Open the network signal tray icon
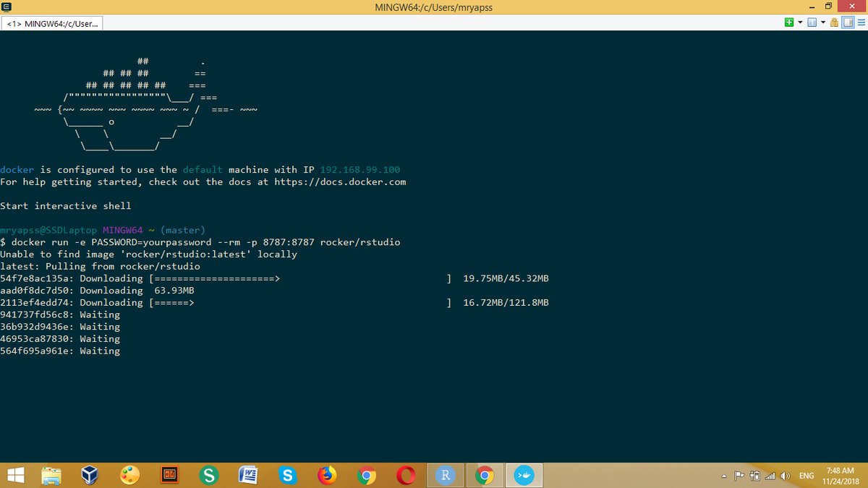The height and width of the screenshot is (488, 868). [770, 476]
